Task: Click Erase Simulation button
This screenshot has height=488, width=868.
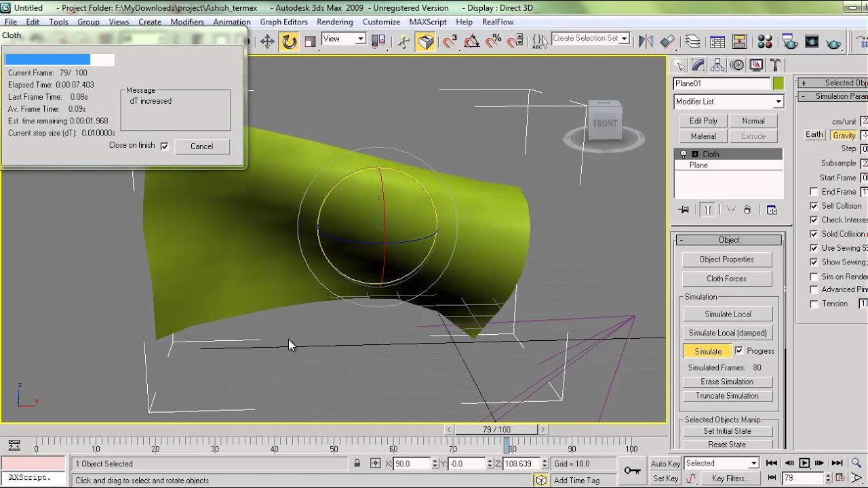Action: (727, 382)
